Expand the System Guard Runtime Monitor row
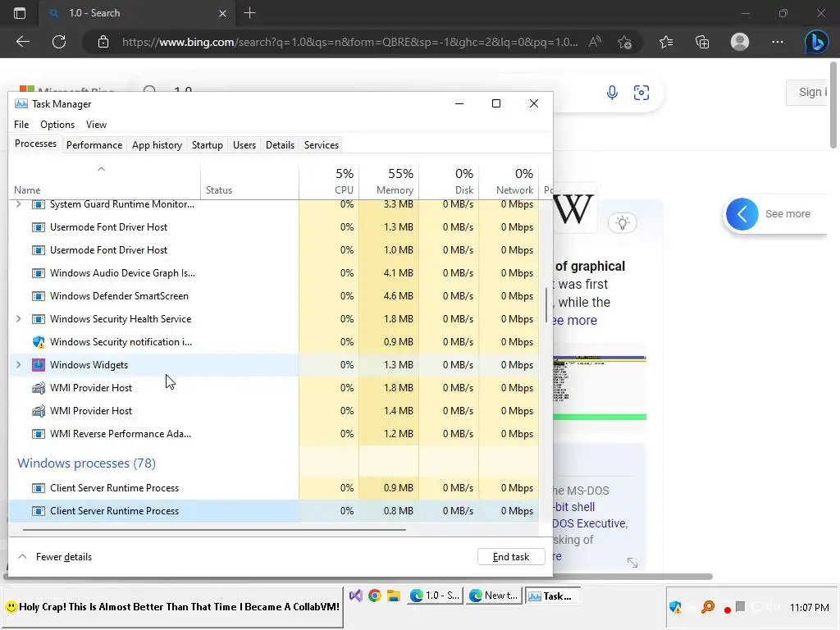This screenshot has width=840, height=630. coord(19,204)
